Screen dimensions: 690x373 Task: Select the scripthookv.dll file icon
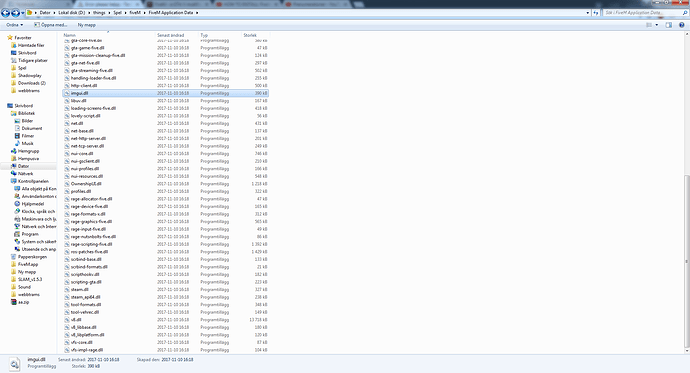(x=67, y=274)
